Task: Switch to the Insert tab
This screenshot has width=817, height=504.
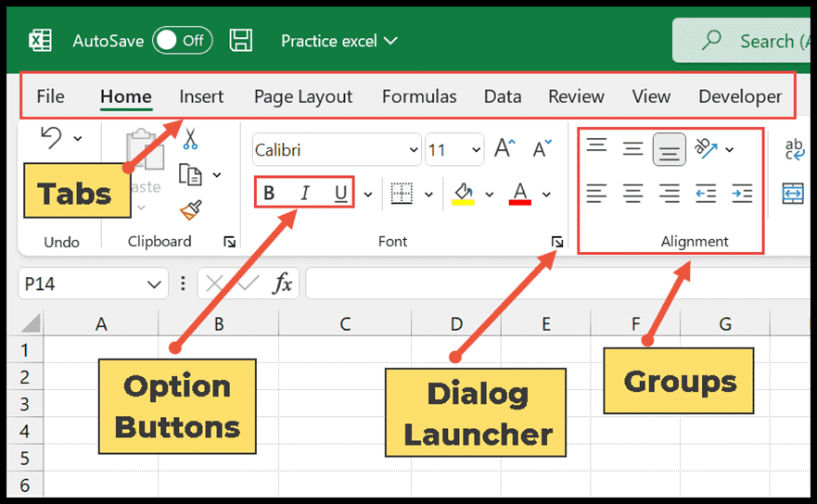Action: [x=201, y=96]
